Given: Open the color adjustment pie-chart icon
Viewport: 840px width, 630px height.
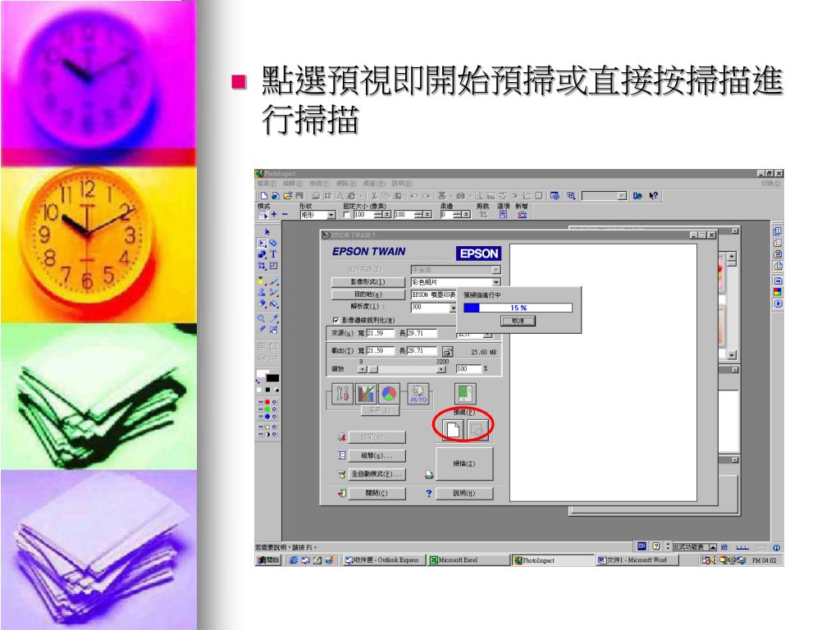Looking at the screenshot, I should tap(389, 395).
